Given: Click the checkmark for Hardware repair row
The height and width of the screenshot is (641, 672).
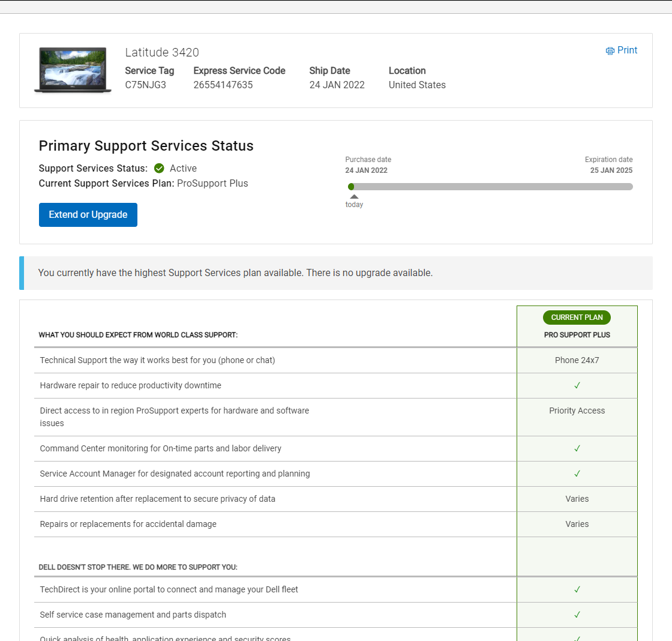Looking at the screenshot, I should point(577,385).
